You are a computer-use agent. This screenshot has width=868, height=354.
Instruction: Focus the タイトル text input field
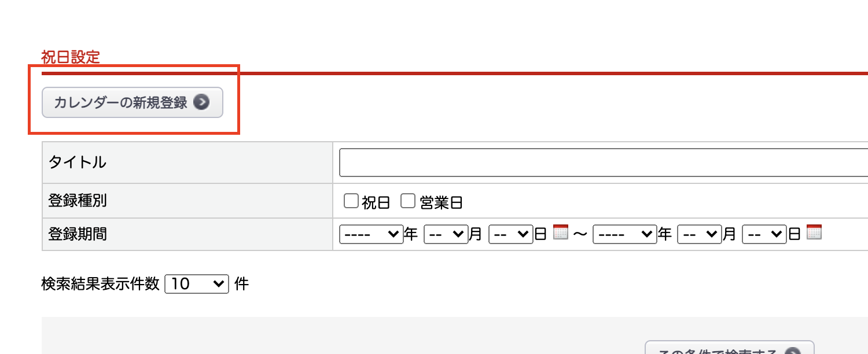coord(602,163)
